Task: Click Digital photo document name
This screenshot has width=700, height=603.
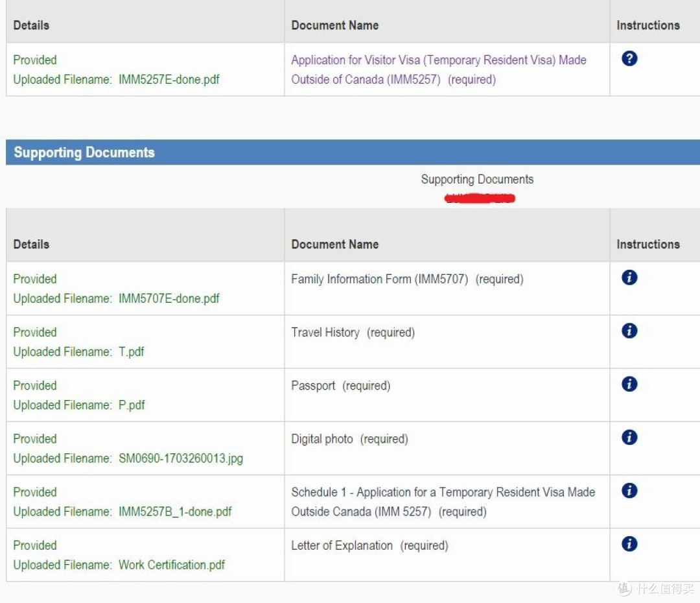Action: coord(322,439)
